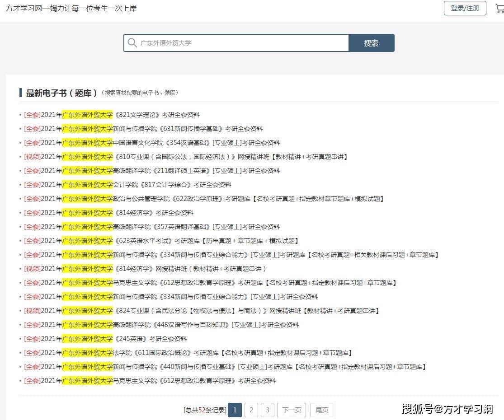The height and width of the screenshot is (420, 504).
Task: Open the 《211翻译硕士英语》考研全套资料 link
Action: 152,171
